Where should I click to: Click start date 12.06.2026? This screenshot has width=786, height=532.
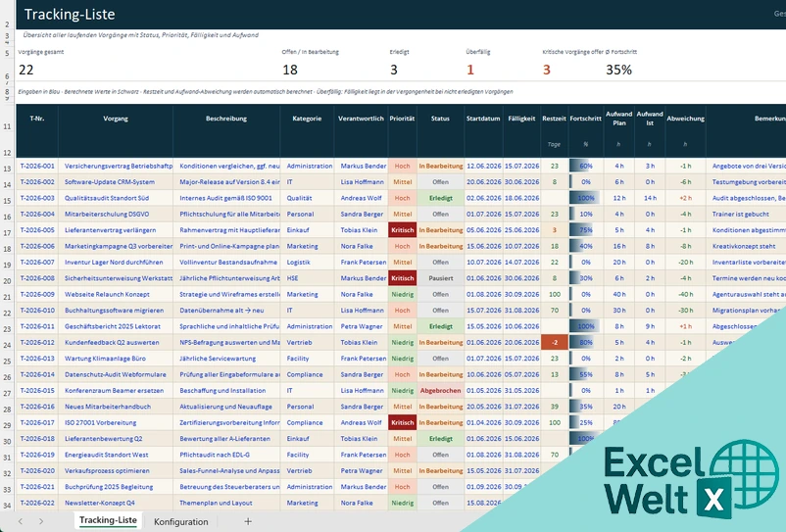pyautogui.click(x=484, y=166)
